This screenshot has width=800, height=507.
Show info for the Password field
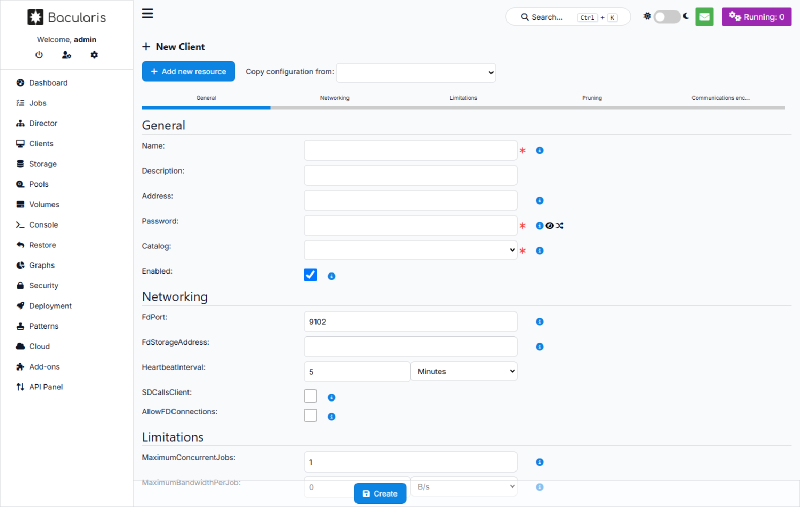click(x=539, y=225)
